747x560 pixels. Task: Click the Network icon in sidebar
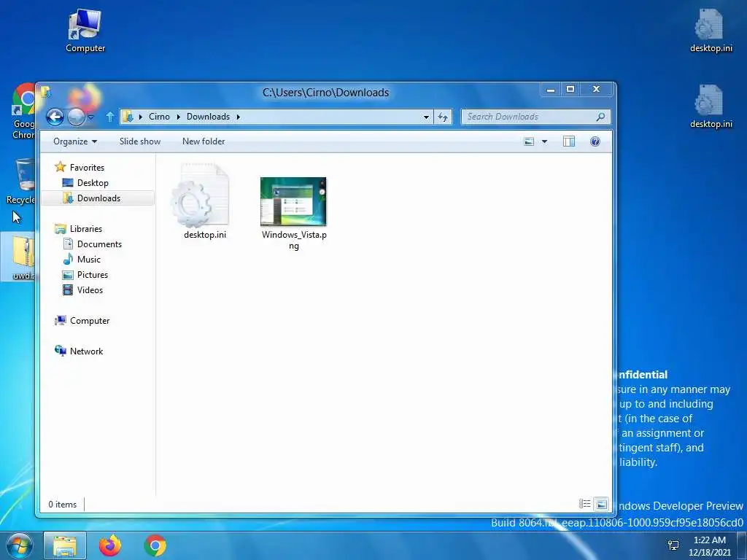[x=61, y=351]
